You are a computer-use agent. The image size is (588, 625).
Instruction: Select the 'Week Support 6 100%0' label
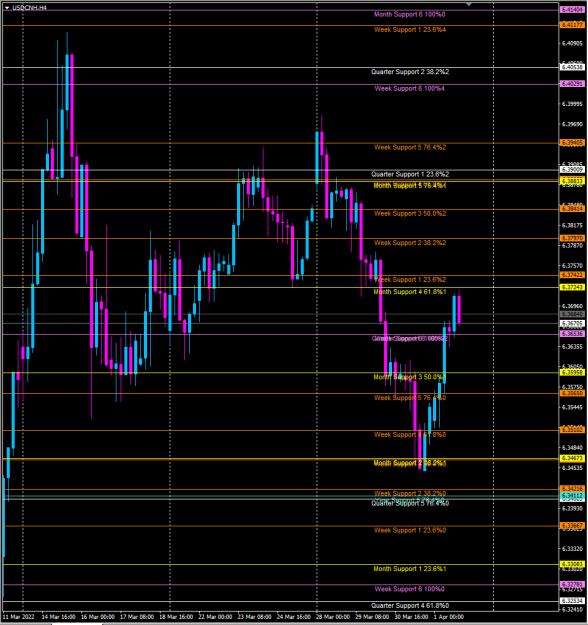coord(409,589)
